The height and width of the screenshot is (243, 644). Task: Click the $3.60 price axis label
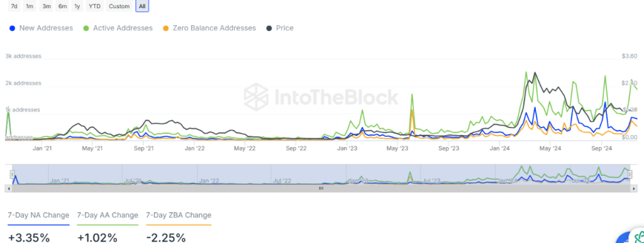click(x=630, y=56)
